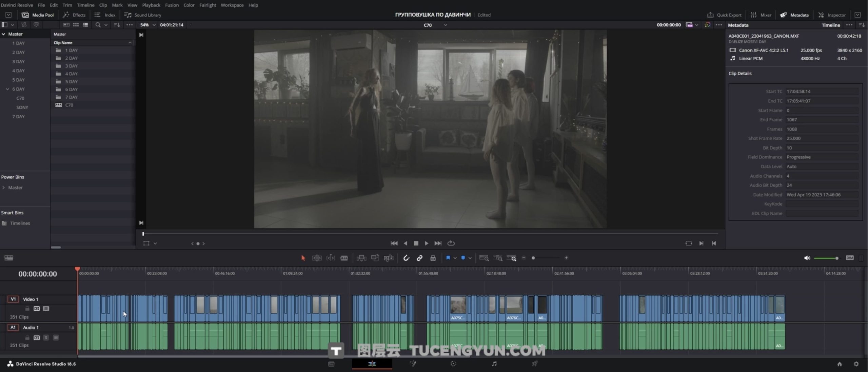Open the Fusion menu
The image size is (868, 372).
172,5
